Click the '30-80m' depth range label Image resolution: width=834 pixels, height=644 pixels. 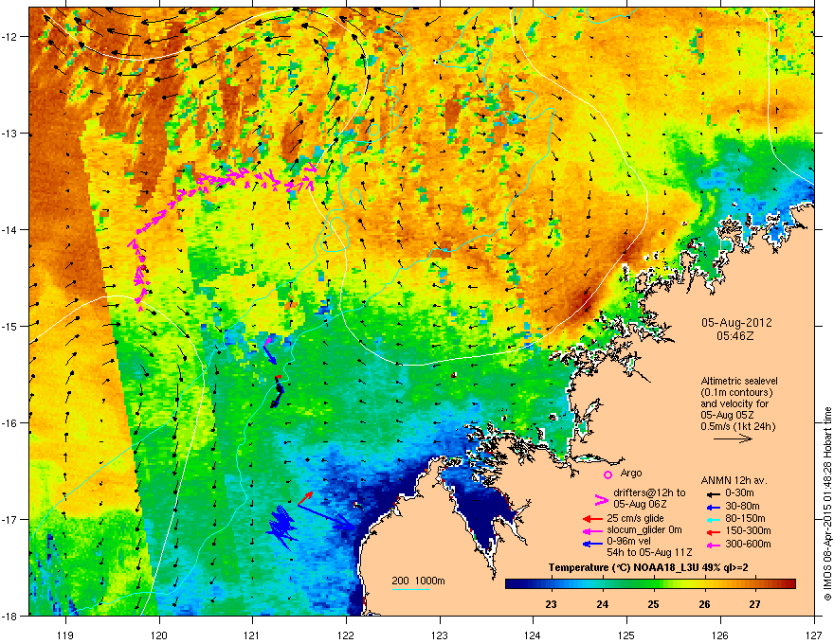742,506
